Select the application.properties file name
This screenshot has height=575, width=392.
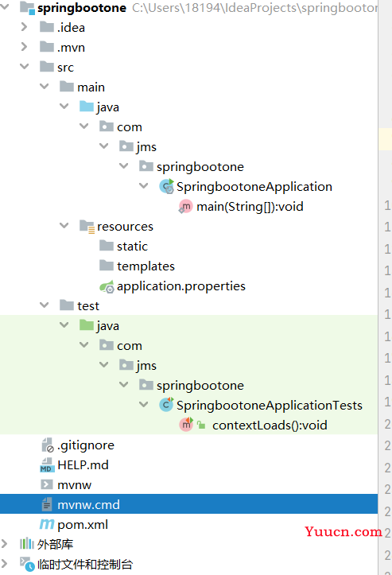tap(181, 286)
